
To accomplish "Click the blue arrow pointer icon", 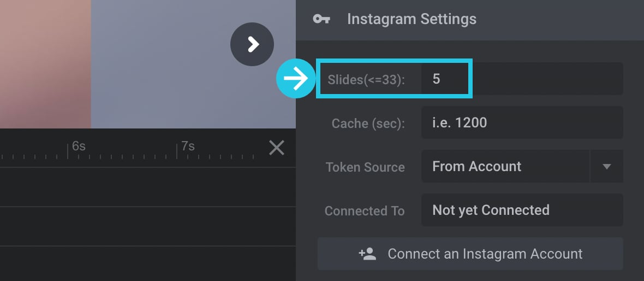I will click(x=296, y=79).
